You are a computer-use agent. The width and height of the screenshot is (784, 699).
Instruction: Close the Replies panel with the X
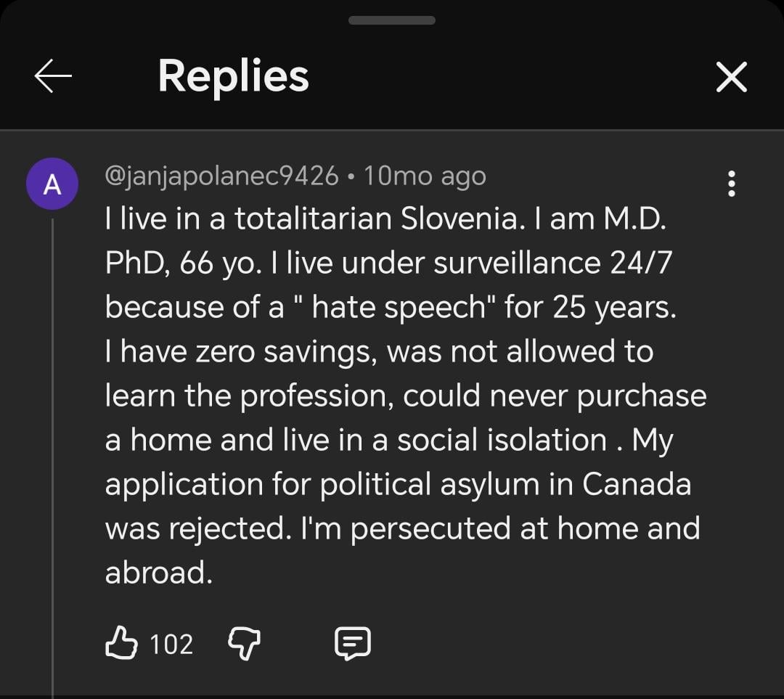(x=731, y=76)
